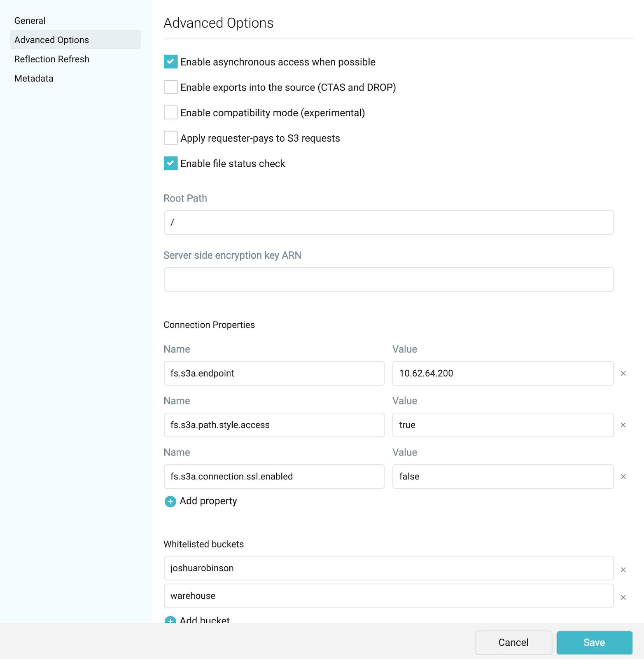Disable asynchronous access when possible
The height and width of the screenshot is (659, 644).
coord(170,62)
